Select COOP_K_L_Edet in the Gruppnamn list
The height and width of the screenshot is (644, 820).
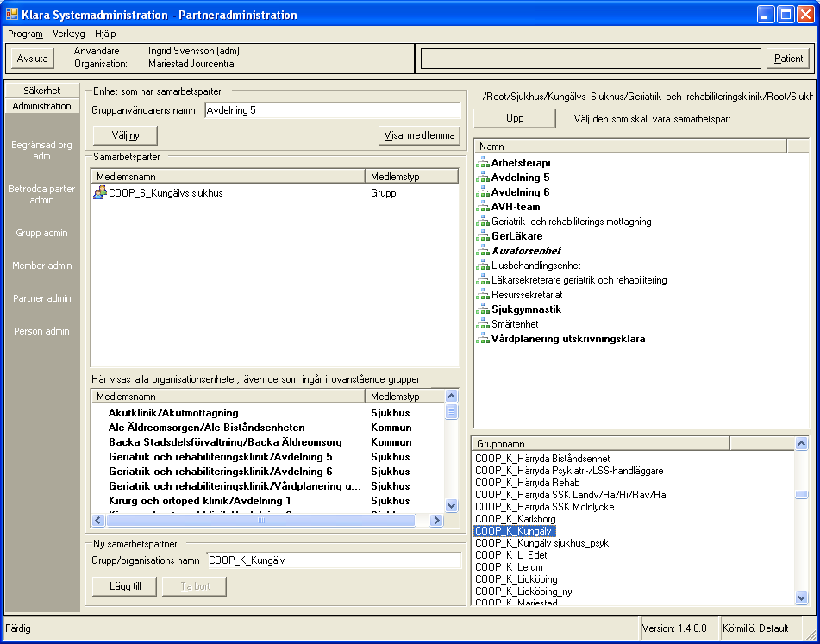click(x=511, y=555)
